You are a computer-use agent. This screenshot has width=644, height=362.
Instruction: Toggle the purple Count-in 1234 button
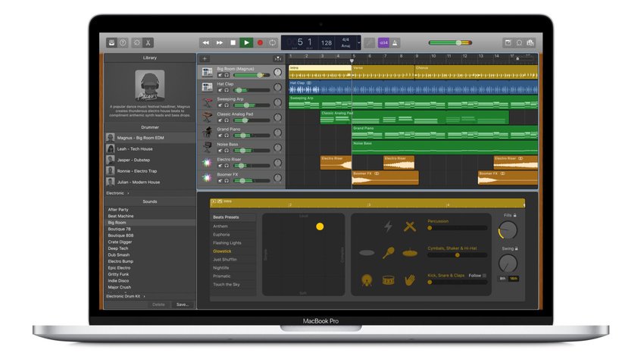[383, 42]
